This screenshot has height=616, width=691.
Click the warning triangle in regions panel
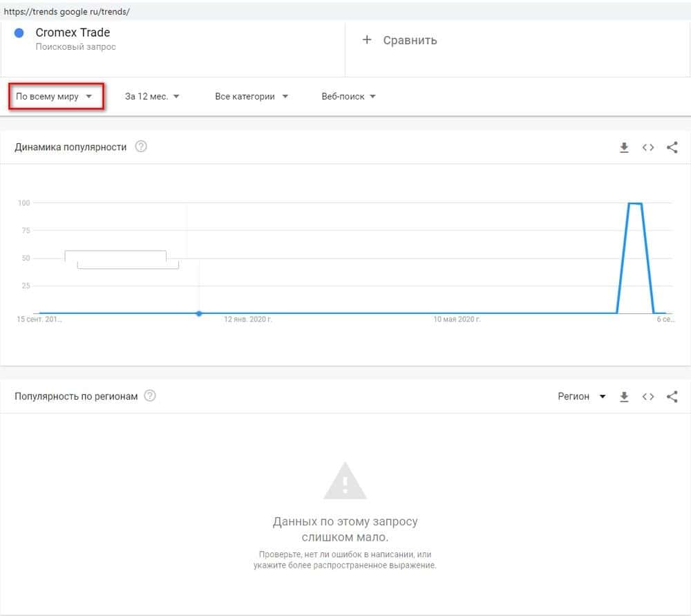point(345,481)
